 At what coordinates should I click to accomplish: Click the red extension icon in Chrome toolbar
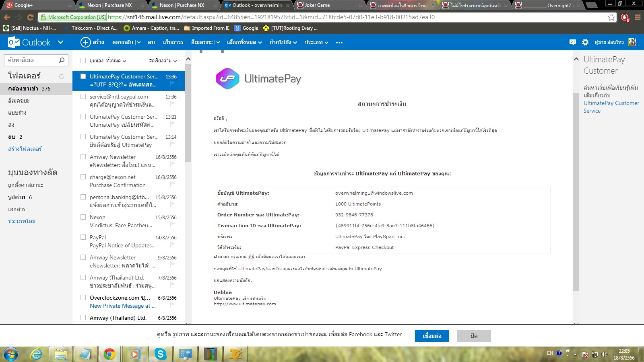tap(625, 18)
